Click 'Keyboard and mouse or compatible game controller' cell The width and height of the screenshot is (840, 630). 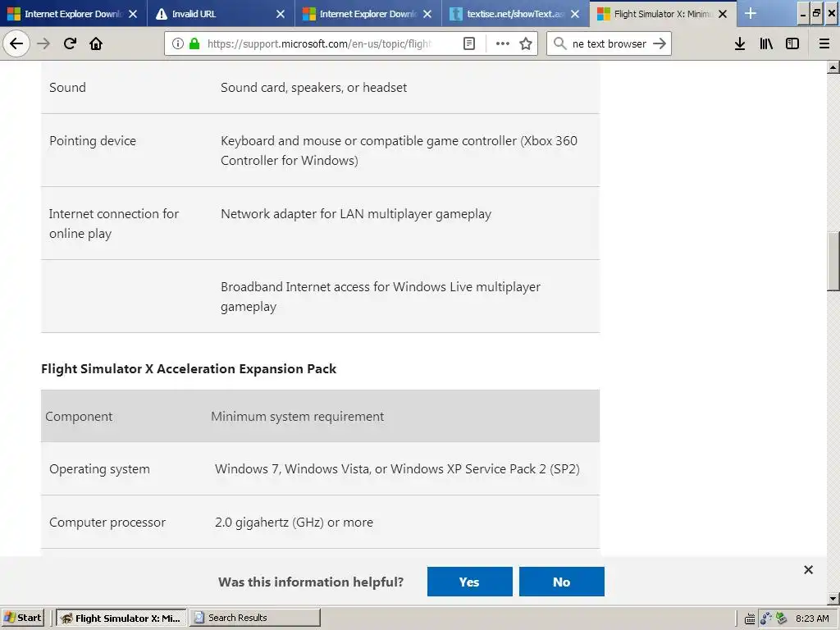pos(399,151)
